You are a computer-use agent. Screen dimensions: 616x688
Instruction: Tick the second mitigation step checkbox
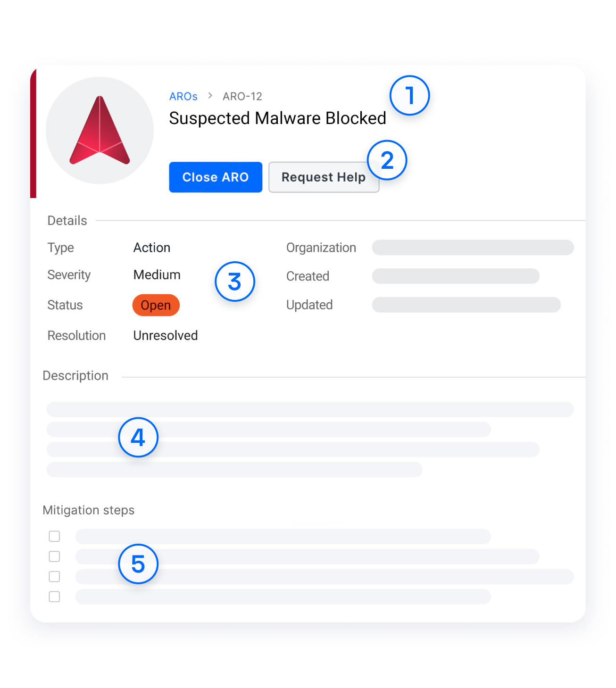pos(55,556)
